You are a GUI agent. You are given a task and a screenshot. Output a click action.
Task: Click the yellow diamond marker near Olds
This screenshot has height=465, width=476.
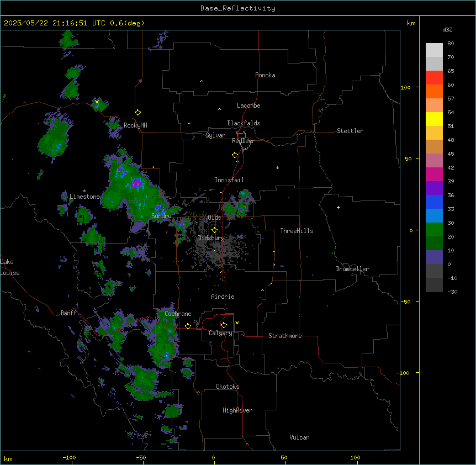point(214,230)
